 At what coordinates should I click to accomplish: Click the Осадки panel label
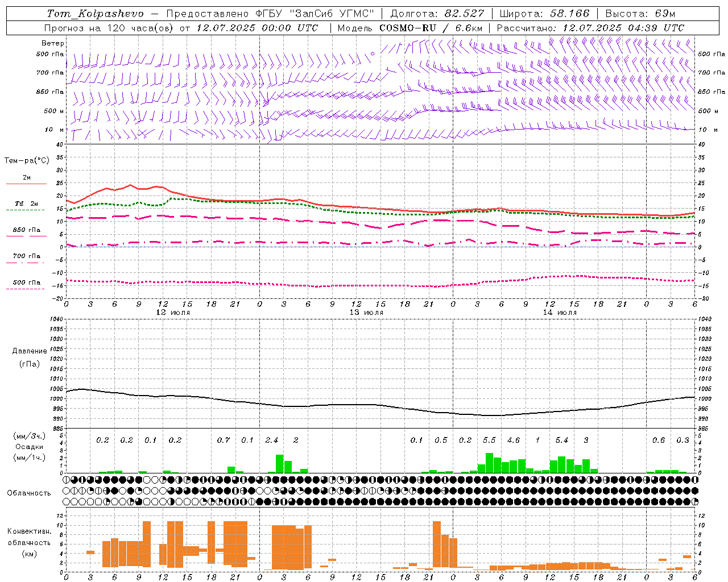coord(28,447)
